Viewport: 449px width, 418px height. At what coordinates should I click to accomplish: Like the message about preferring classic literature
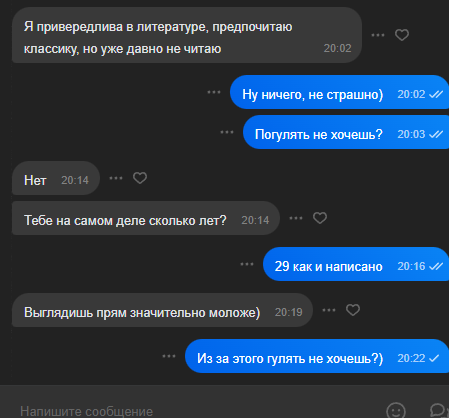(402, 35)
